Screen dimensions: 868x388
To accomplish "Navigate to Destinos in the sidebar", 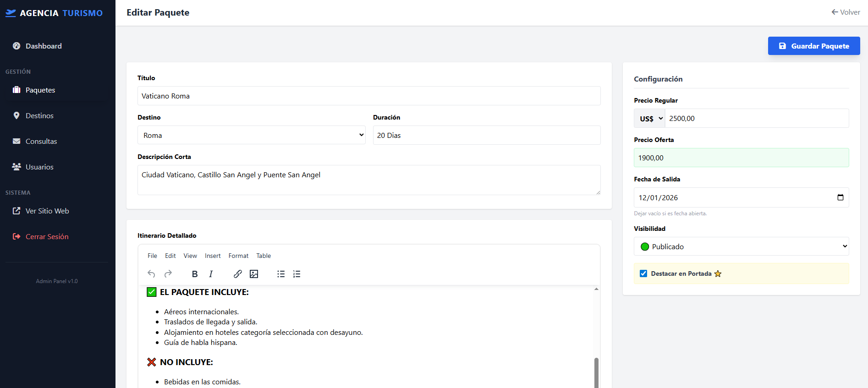I will [x=39, y=116].
